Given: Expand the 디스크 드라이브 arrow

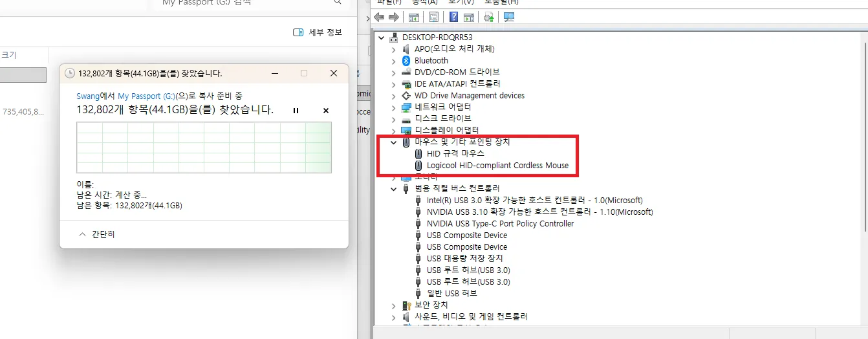Looking at the screenshot, I should coord(394,118).
